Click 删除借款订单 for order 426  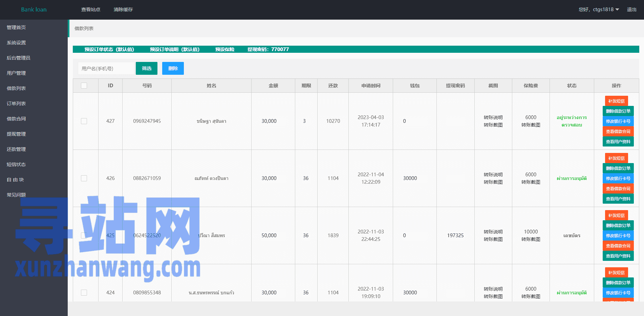(x=618, y=168)
